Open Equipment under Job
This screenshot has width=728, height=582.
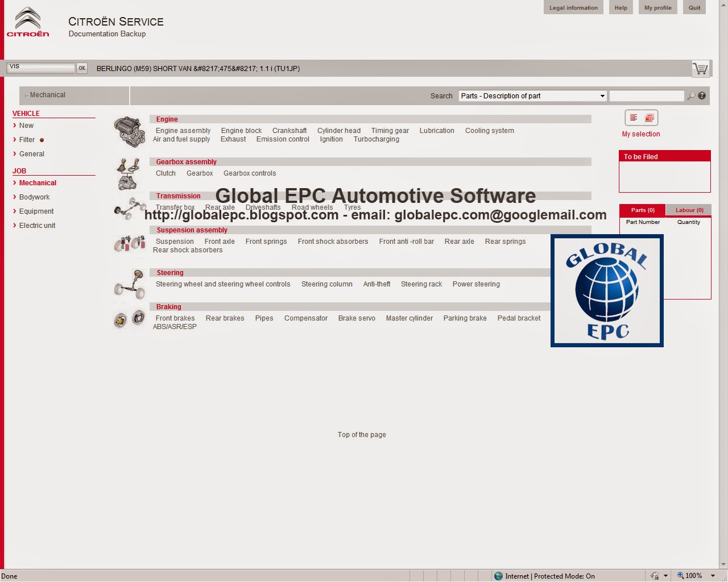[x=36, y=211]
